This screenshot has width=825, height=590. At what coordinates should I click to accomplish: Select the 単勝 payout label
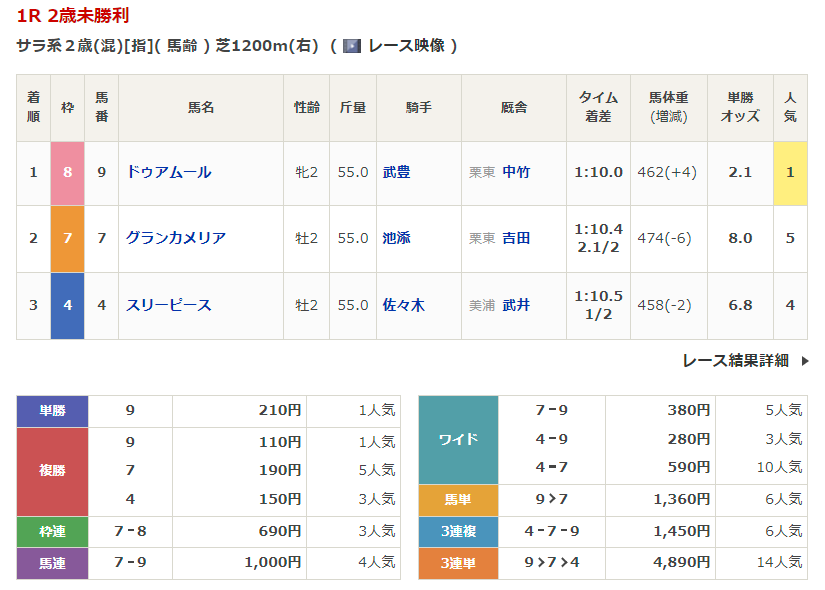53,410
